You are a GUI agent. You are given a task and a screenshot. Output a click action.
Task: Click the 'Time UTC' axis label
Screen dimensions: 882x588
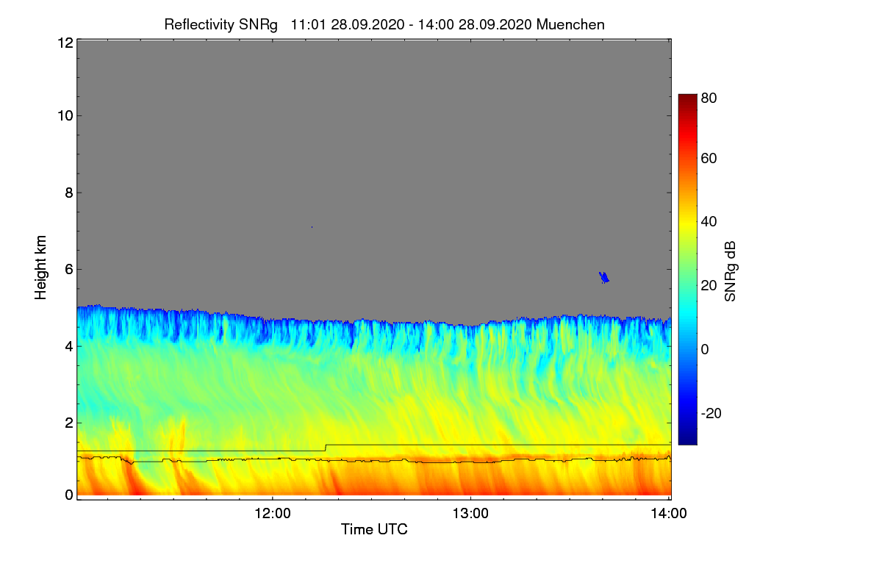(x=374, y=529)
